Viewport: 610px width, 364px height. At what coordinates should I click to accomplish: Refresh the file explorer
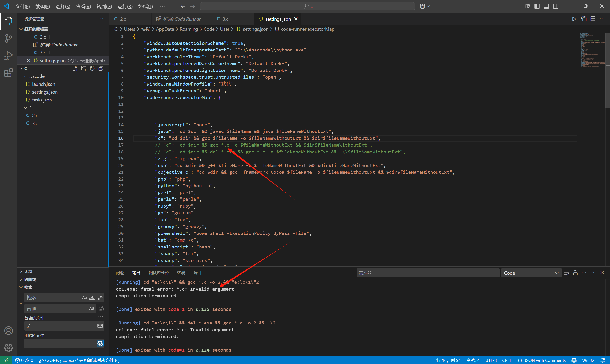point(92,68)
